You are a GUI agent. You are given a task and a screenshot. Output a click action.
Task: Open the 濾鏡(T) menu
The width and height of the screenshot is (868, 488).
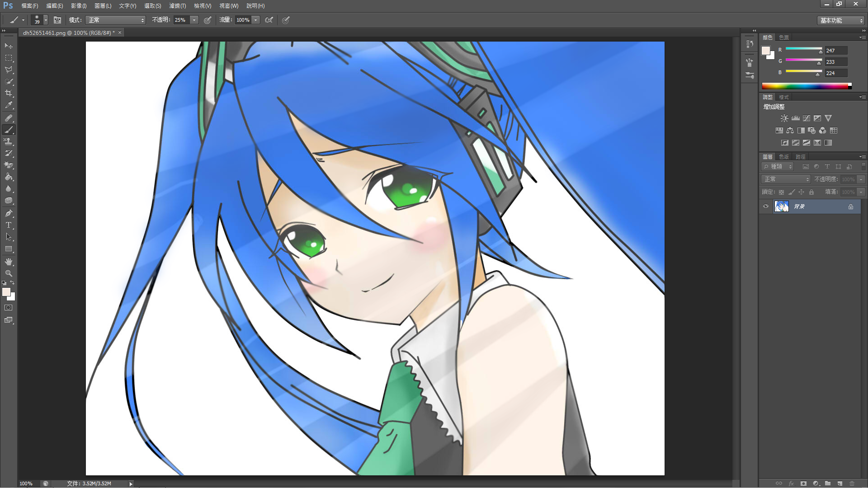(177, 6)
